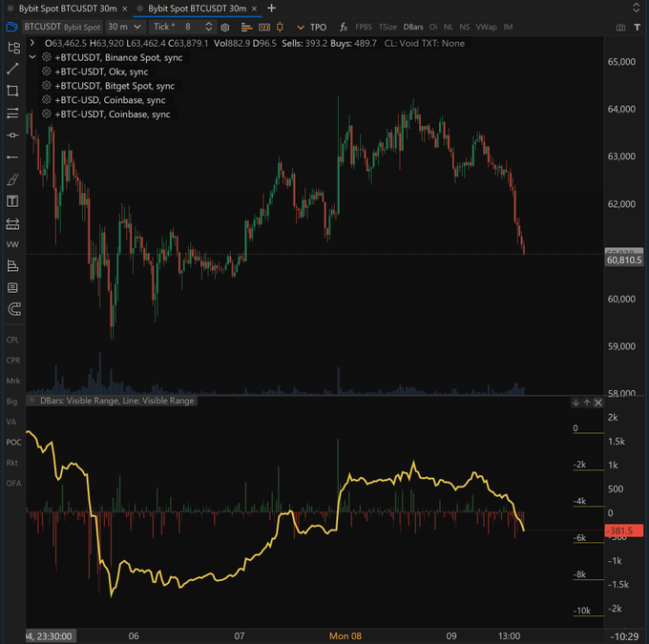Move the DBars panel down

(576, 403)
